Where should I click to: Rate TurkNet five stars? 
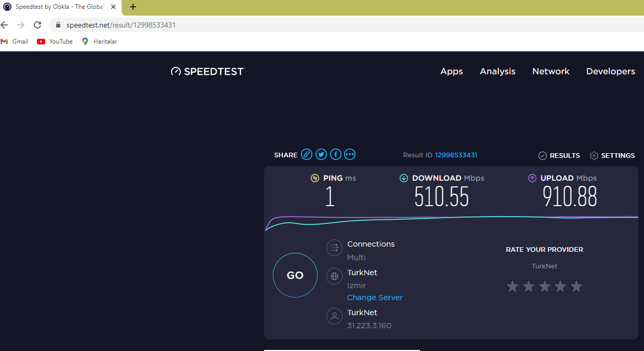tap(576, 286)
